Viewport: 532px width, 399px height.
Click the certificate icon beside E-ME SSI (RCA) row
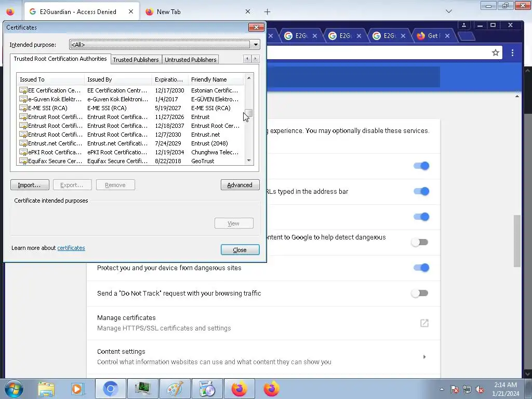[x=23, y=108]
